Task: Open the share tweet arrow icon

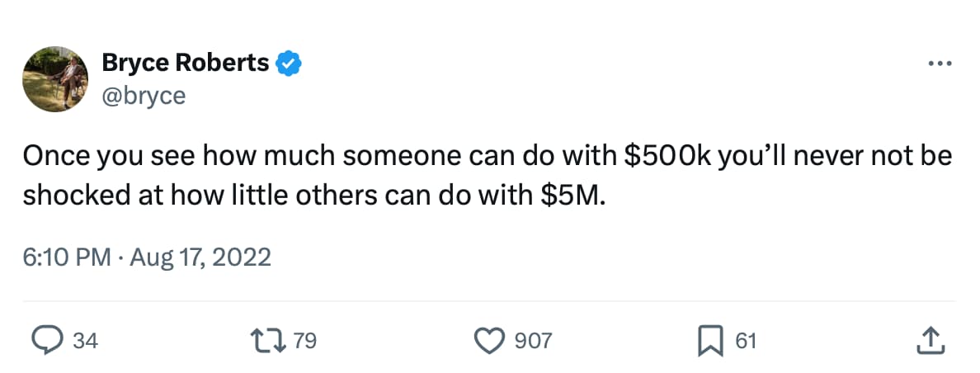Action: (x=929, y=339)
